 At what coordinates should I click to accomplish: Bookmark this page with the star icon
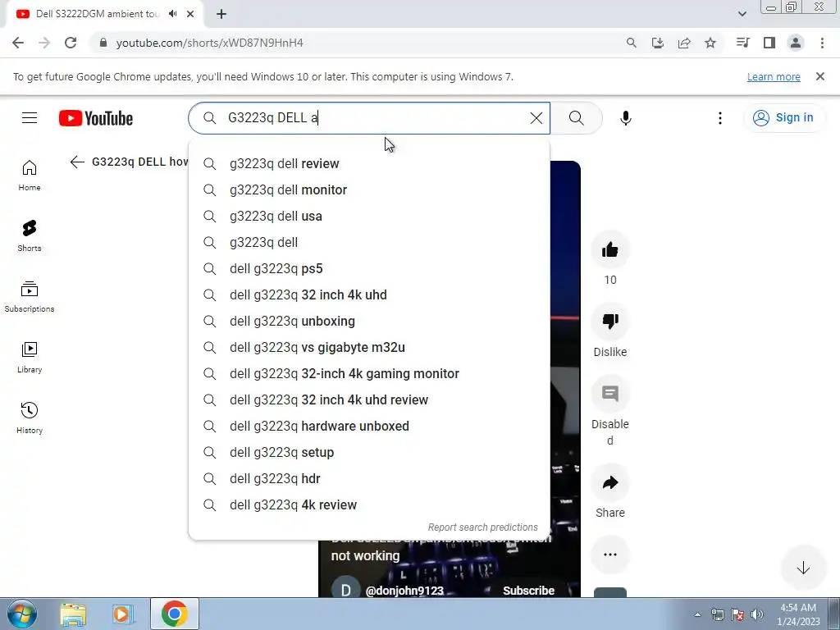click(710, 43)
